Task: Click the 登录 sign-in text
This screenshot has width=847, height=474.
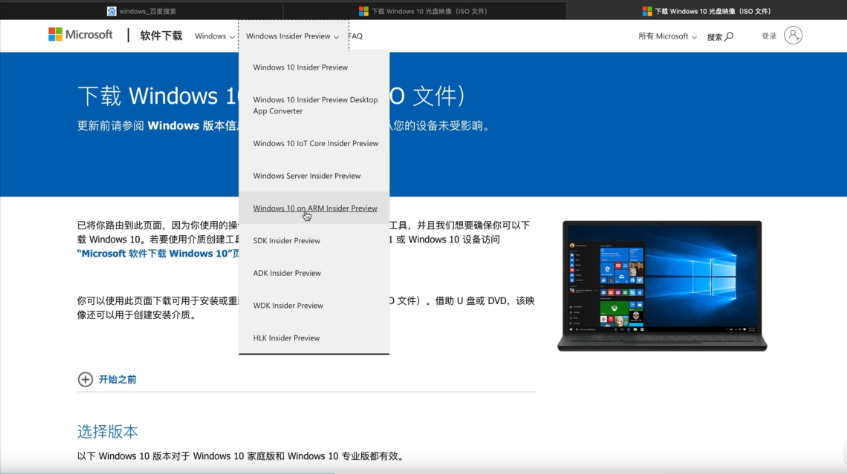Action: 769,36
